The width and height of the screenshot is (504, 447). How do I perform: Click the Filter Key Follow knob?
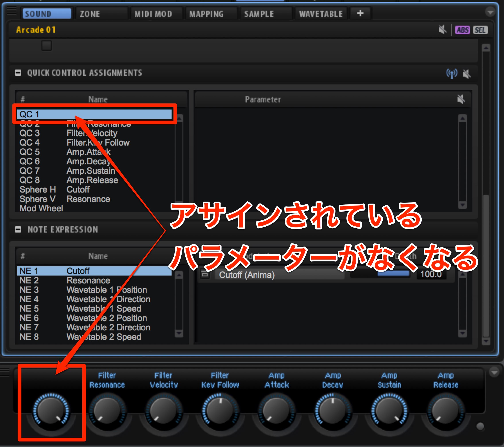click(x=220, y=411)
